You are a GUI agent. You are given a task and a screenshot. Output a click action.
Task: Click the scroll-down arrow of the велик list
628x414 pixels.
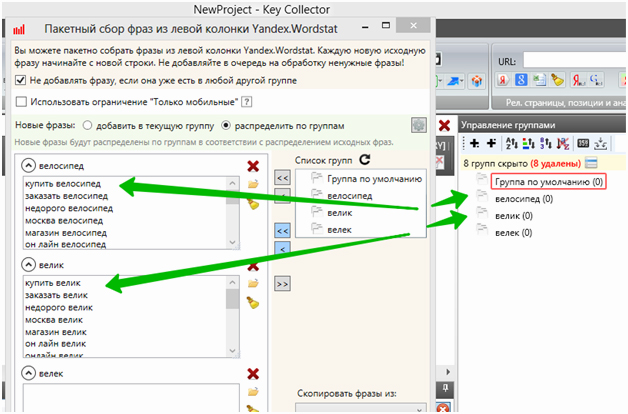[232, 351]
